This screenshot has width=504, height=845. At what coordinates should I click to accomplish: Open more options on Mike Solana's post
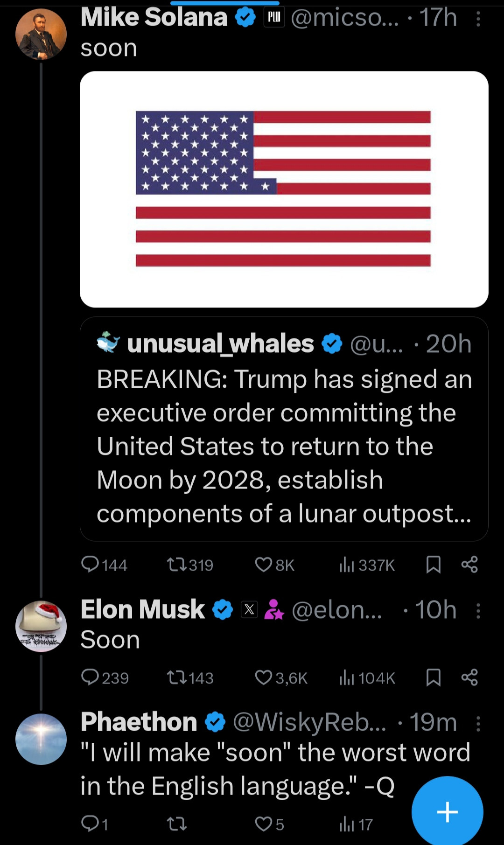(478, 19)
